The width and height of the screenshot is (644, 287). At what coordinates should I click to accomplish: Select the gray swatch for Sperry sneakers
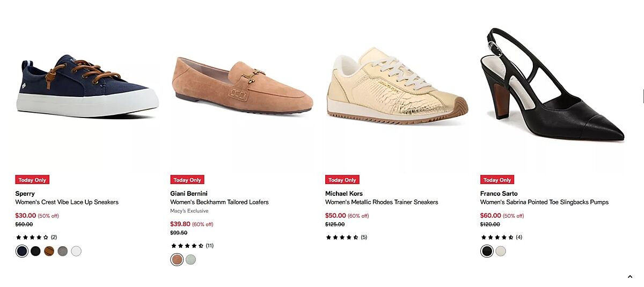click(63, 251)
